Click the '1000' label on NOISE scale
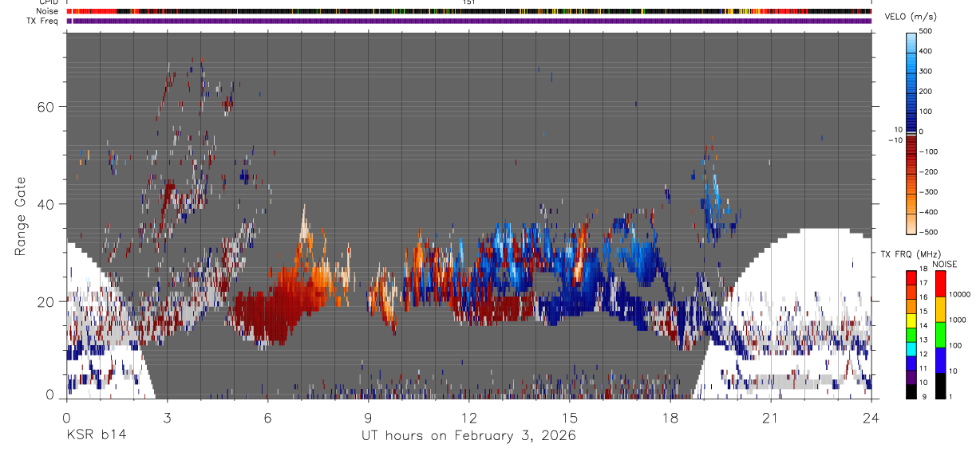This screenshot has height=452, width=980. (x=958, y=320)
